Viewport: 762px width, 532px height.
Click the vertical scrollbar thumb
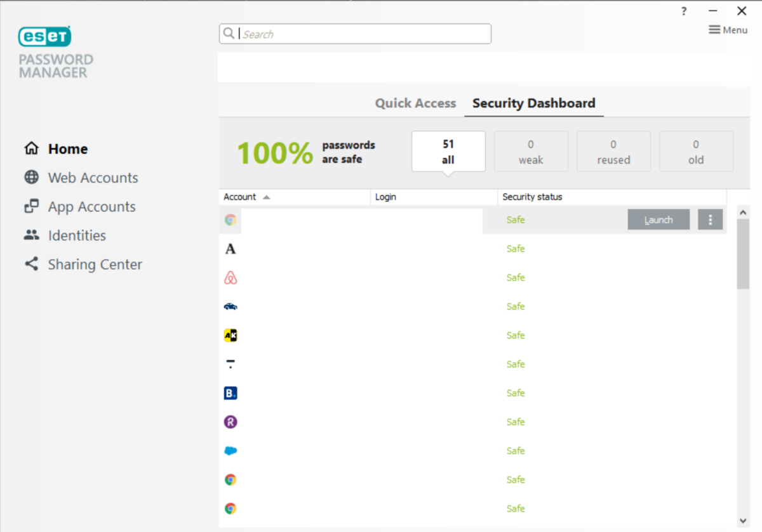point(743,254)
